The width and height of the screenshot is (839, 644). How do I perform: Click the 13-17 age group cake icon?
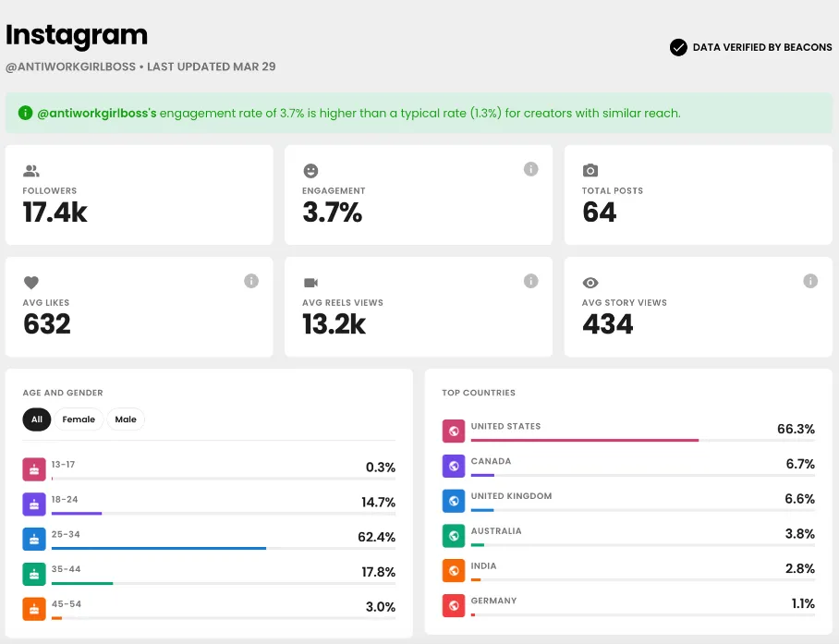coord(33,469)
